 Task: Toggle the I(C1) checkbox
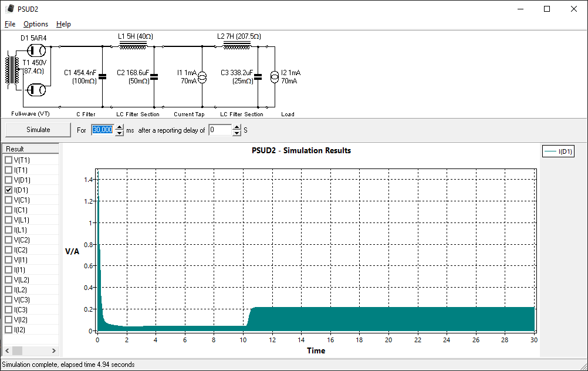click(x=8, y=210)
